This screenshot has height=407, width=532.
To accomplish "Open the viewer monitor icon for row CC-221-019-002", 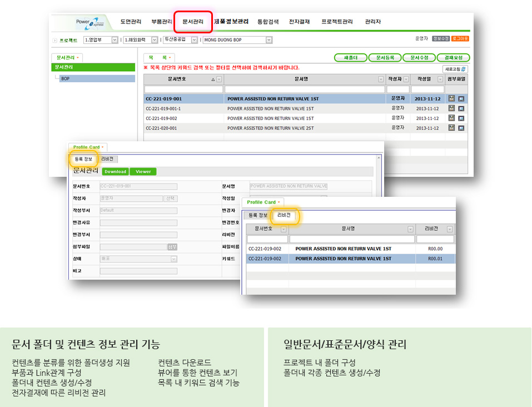I will pos(461,118).
